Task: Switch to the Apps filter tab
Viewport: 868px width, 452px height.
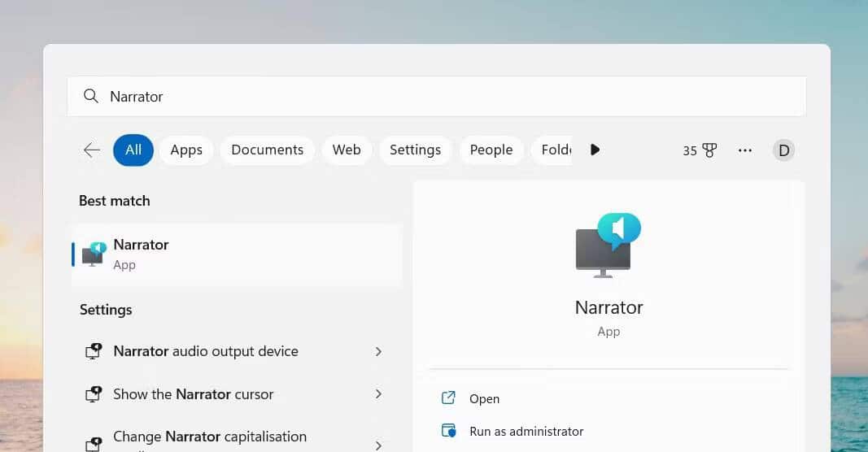Action: [x=186, y=150]
